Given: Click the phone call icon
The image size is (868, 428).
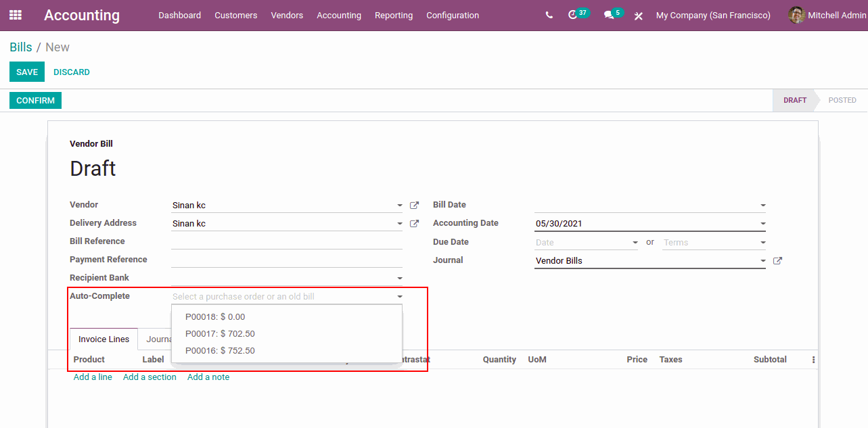Looking at the screenshot, I should (x=549, y=15).
